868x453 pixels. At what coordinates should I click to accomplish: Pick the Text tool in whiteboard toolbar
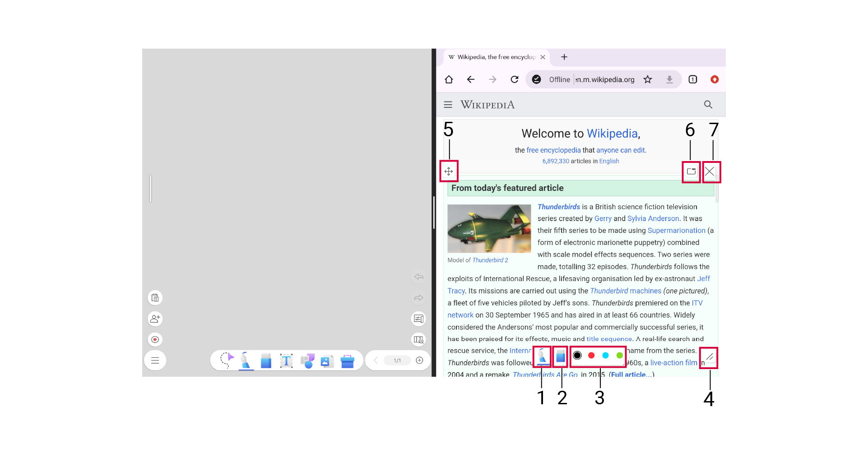[x=286, y=361]
